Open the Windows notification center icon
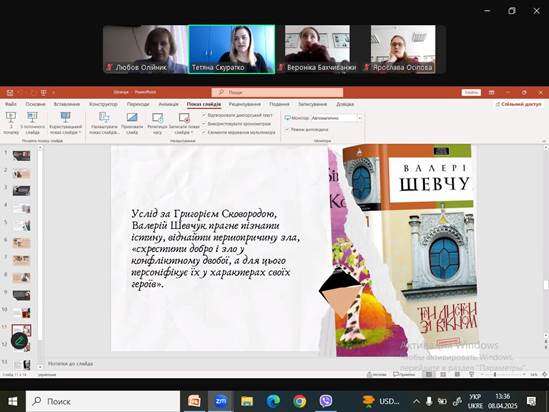This screenshot has width=549, height=412. pos(531,401)
